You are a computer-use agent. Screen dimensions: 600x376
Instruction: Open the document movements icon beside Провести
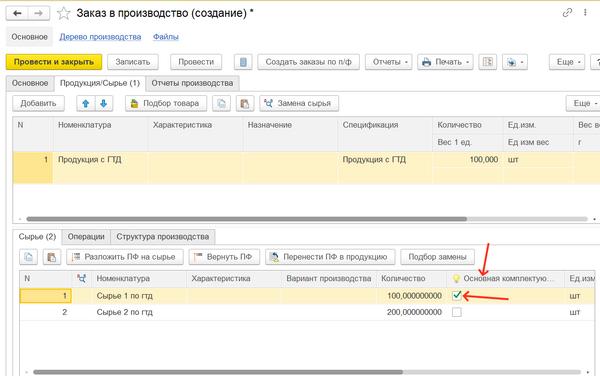pyautogui.click(x=243, y=62)
